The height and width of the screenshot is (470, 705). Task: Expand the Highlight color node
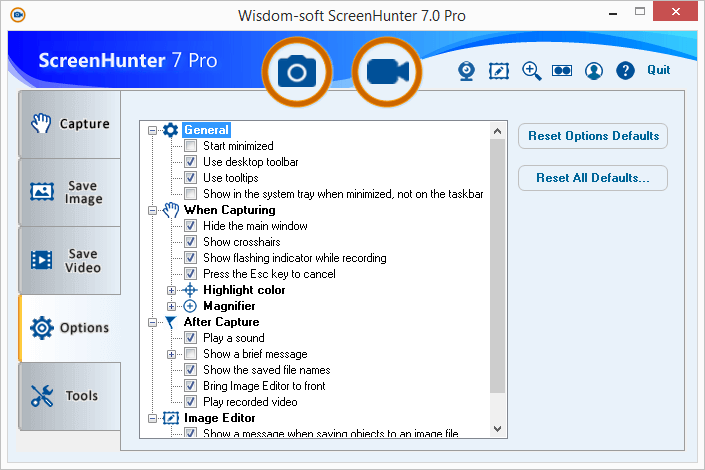coord(171,291)
